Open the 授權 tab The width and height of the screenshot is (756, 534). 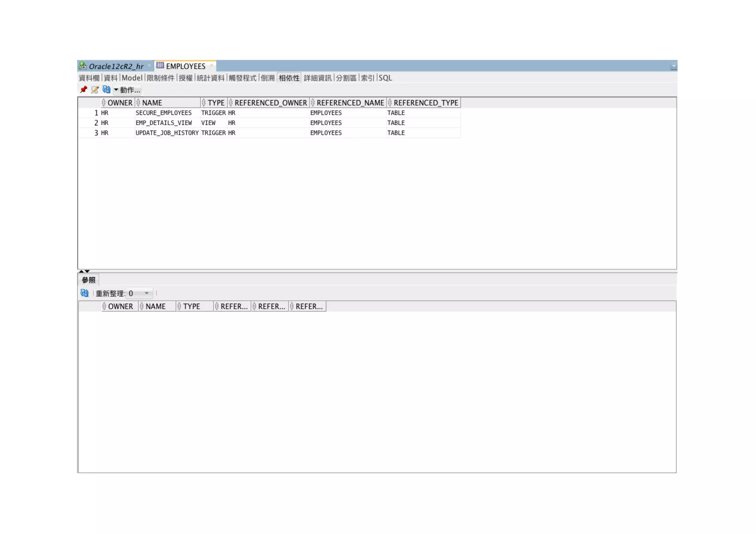pos(186,78)
